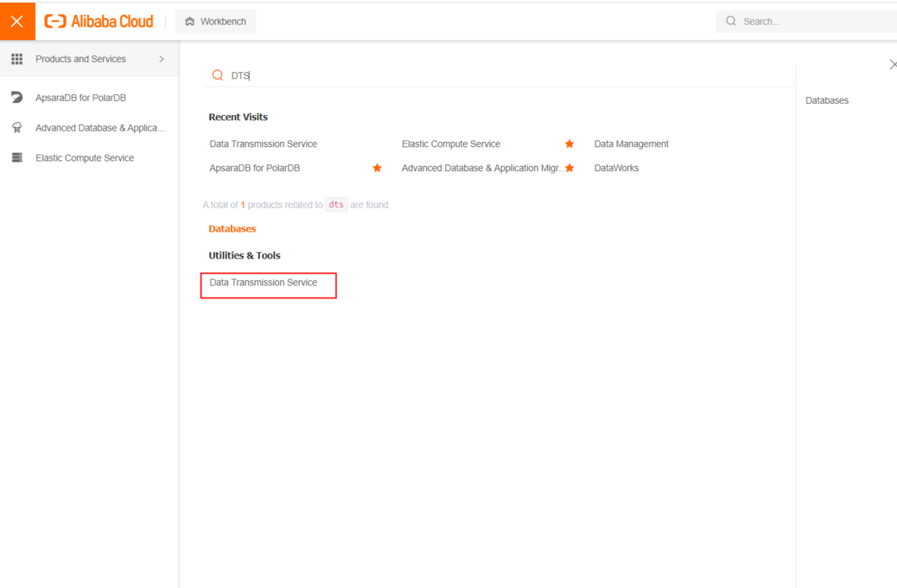The image size is (897, 588).
Task: Open Data Transmission Service under Recent Visits
Action: click(263, 144)
